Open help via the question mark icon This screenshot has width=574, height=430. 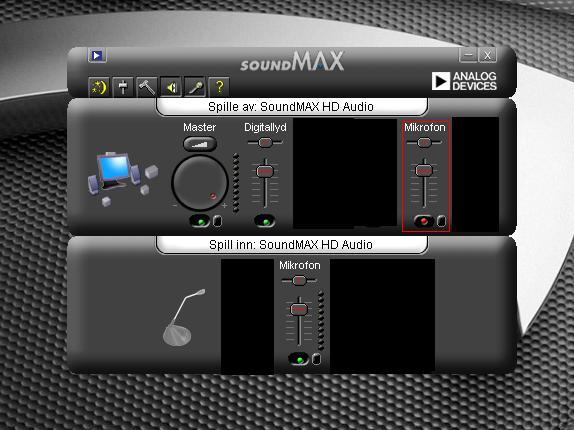[219, 87]
